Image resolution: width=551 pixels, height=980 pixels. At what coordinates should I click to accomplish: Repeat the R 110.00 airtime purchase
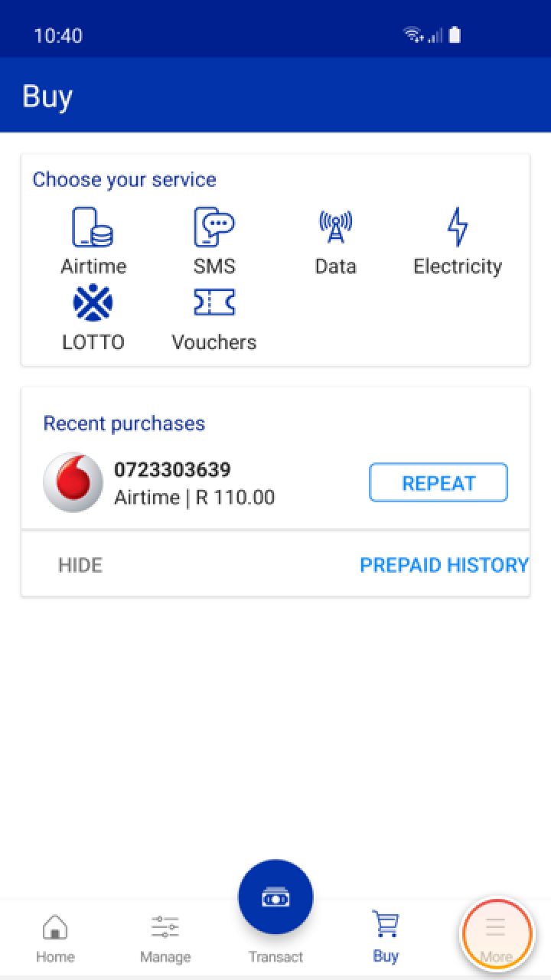(439, 483)
